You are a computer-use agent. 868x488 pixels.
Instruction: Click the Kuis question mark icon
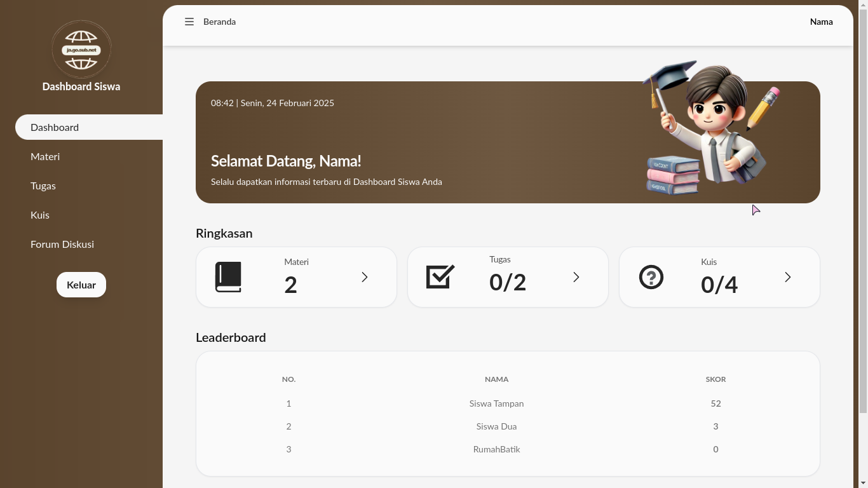coord(651,277)
